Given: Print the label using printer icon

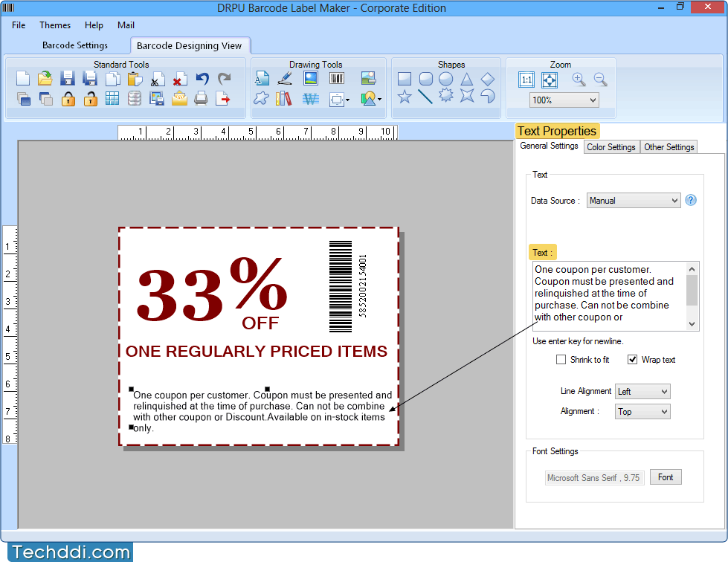Looking at the screenshot, I should pyautogui.click(x=201, y=98).
